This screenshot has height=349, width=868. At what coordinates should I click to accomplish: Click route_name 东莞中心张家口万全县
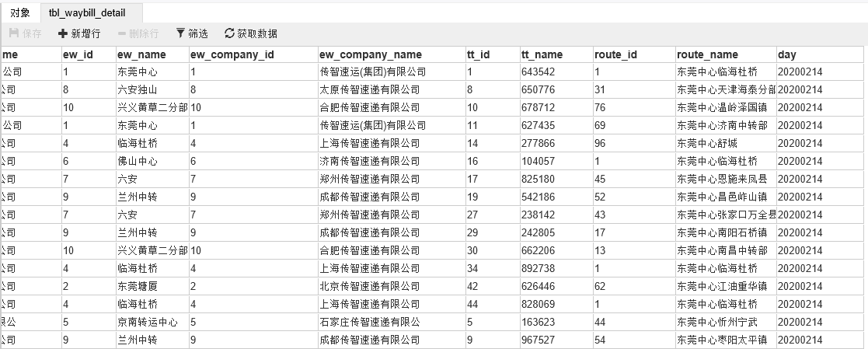[727, 215]
